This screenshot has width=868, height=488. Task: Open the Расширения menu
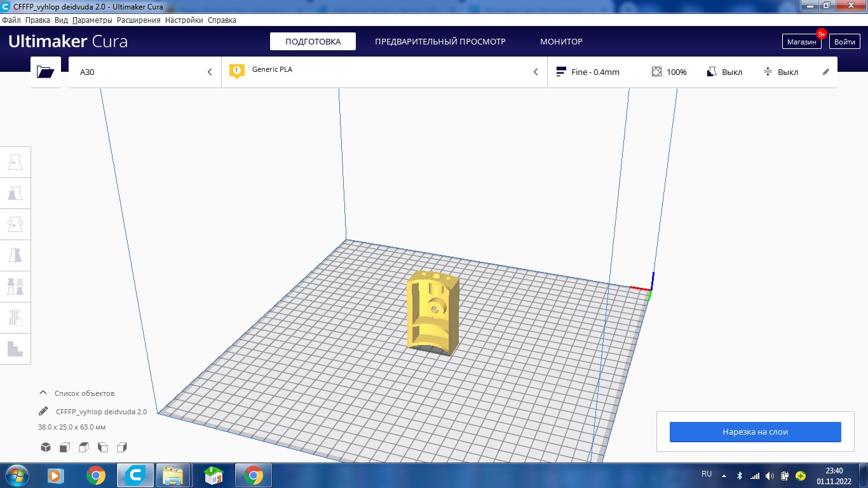[x=139, y=20]
